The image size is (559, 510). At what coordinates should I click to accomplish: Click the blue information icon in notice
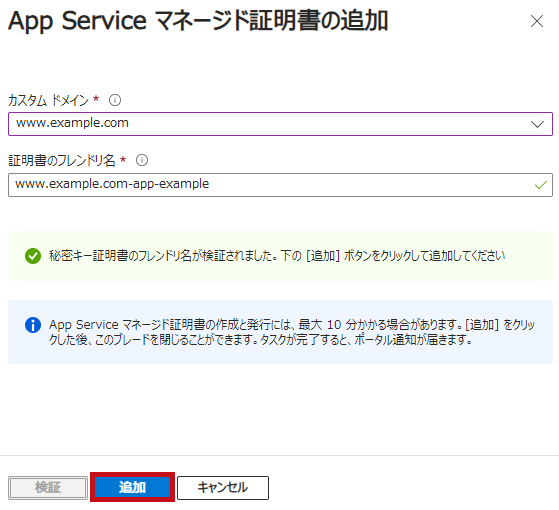click(33, 325)
